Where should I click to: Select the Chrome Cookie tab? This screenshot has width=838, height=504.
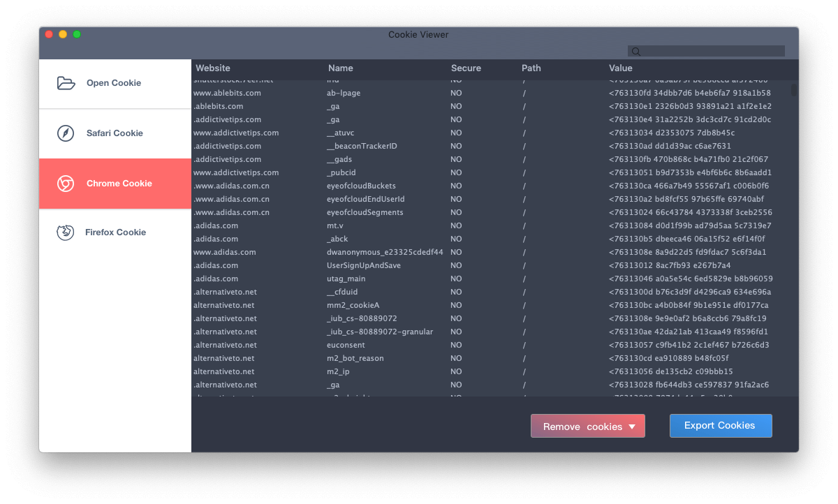(x=115, y=184)
